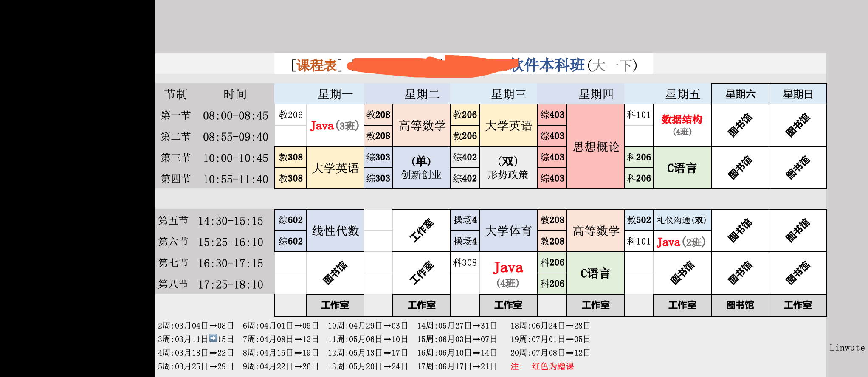
Task: Select the 课程表 title text
Action: click(317, 65)
